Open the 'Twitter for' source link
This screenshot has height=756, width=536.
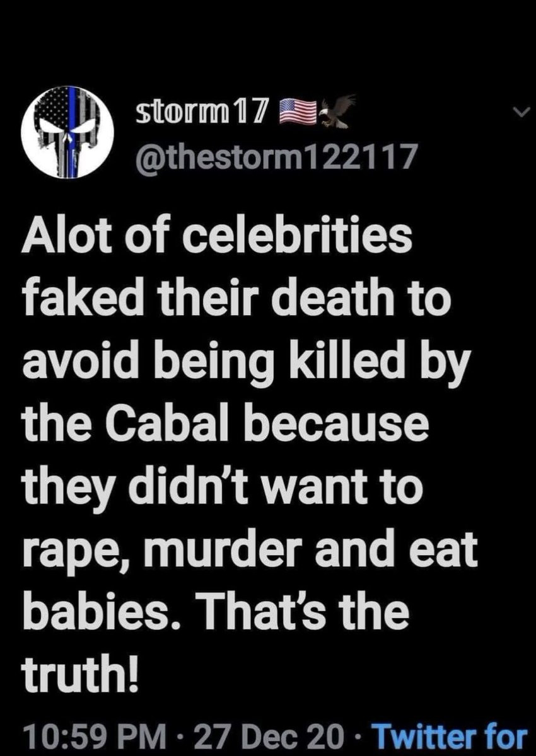[x=452, y=735]
